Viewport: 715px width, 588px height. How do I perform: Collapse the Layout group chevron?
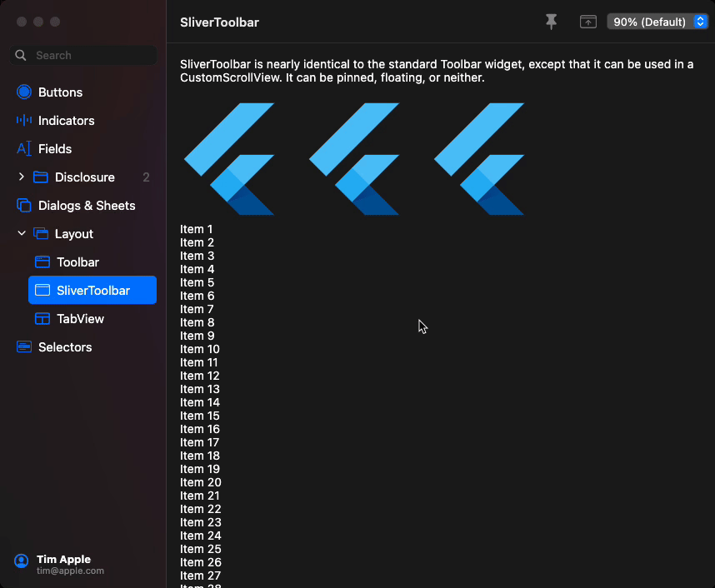[21, 233]
